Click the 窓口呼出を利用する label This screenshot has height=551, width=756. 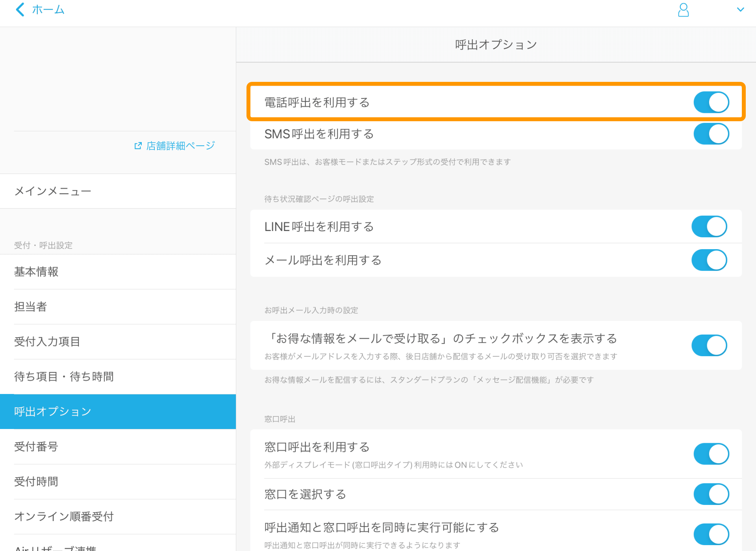317,447
